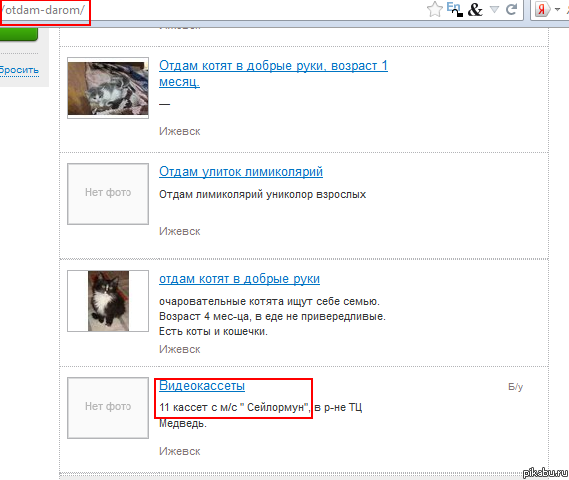Click the ampersand extension icon
Image resolution: width=569 pixels, height=480 pixels.
pyautogui.click(x=475, y=10)
